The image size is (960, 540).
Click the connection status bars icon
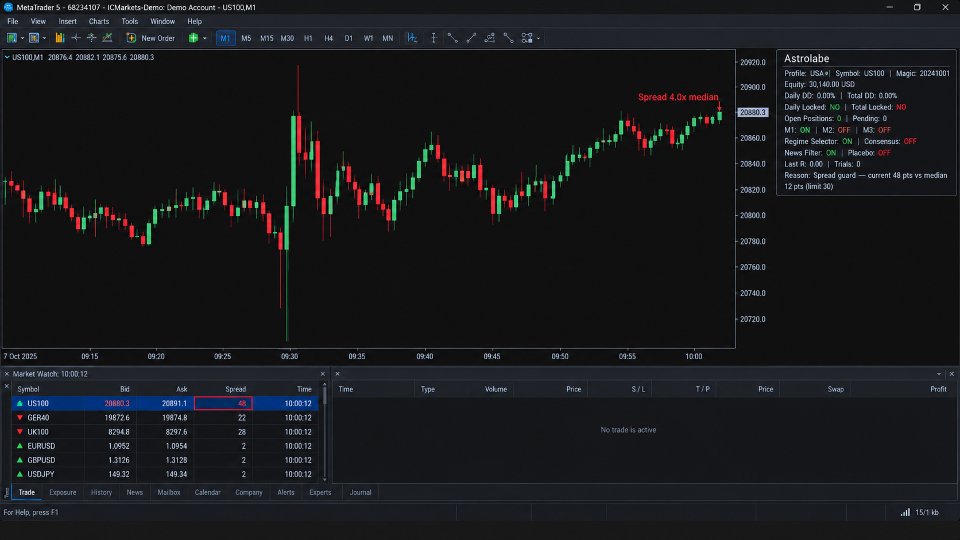[905, 512]
